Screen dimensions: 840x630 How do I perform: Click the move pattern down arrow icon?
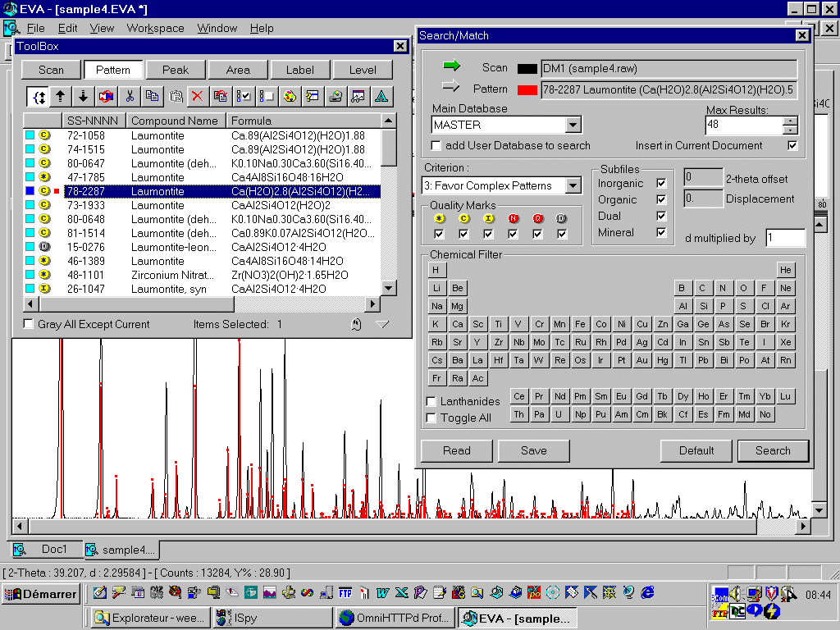pyautogui.click(x=83, y=97)
